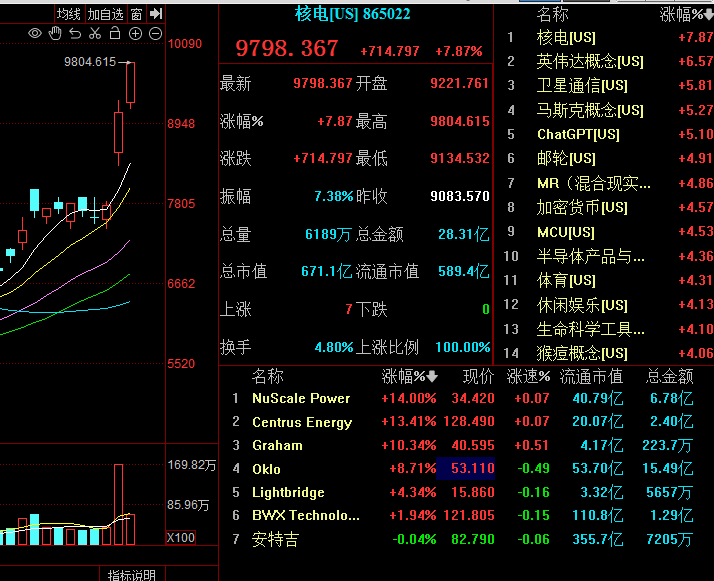The height and width of the screenshot is (581, 714).
Task: Click the 昨收 value 9083.570
Action: click(x=459, y=196)
